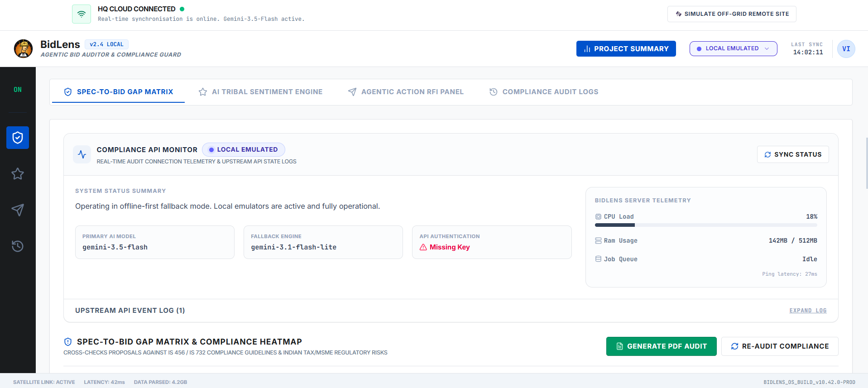
Task: Click the Idle job queue value
Action: [810, 259]
